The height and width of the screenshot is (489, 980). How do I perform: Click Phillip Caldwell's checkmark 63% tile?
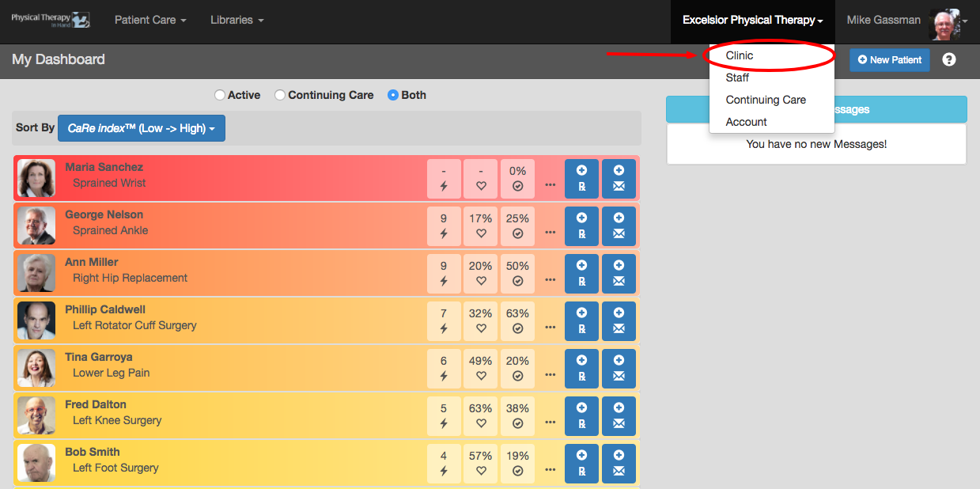[517, 320]
